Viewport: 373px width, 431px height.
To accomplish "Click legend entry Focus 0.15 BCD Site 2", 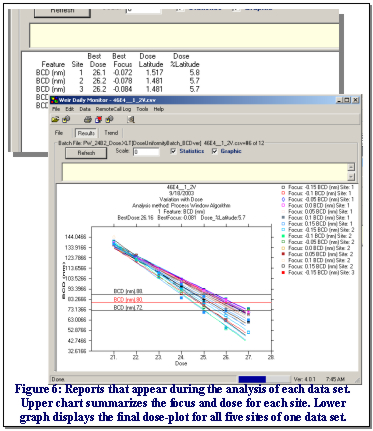I will [317, 266].
